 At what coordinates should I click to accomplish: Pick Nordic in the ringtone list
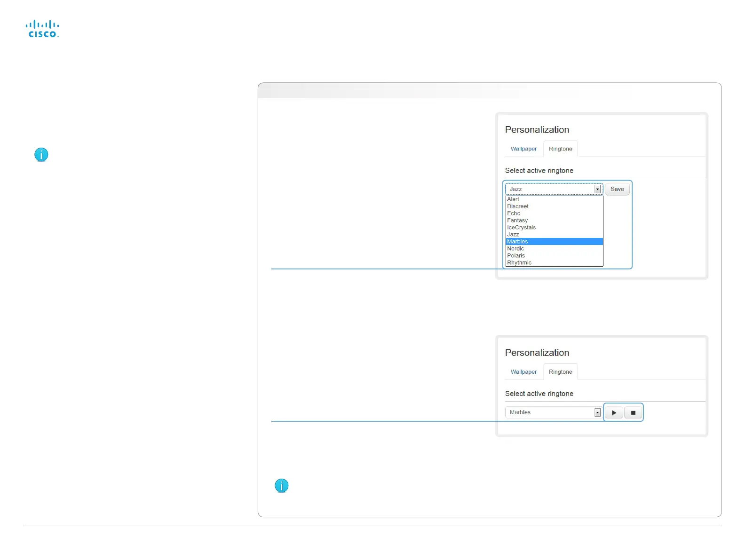click(x=554, y=248)
